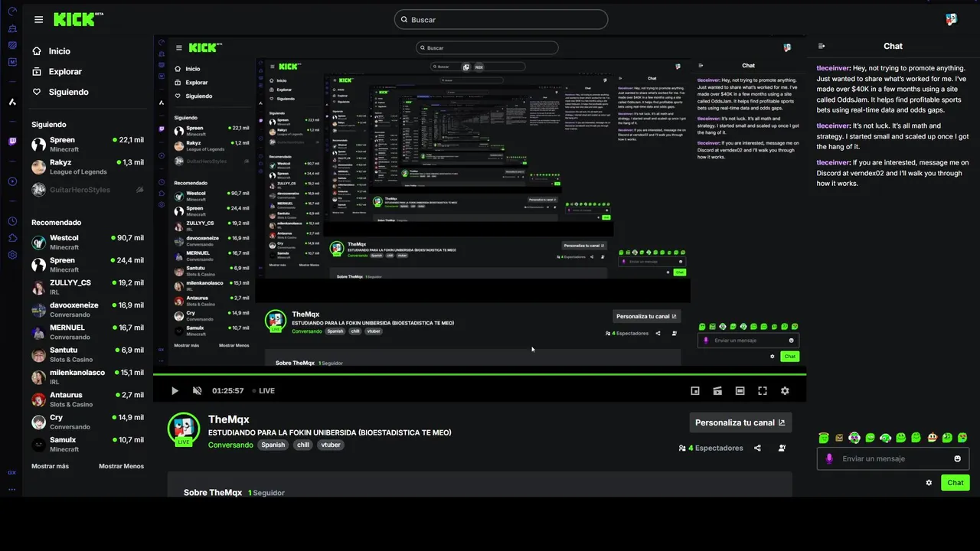
Task: Click the purple microphone icon in chat box
Action: [828, 458]
